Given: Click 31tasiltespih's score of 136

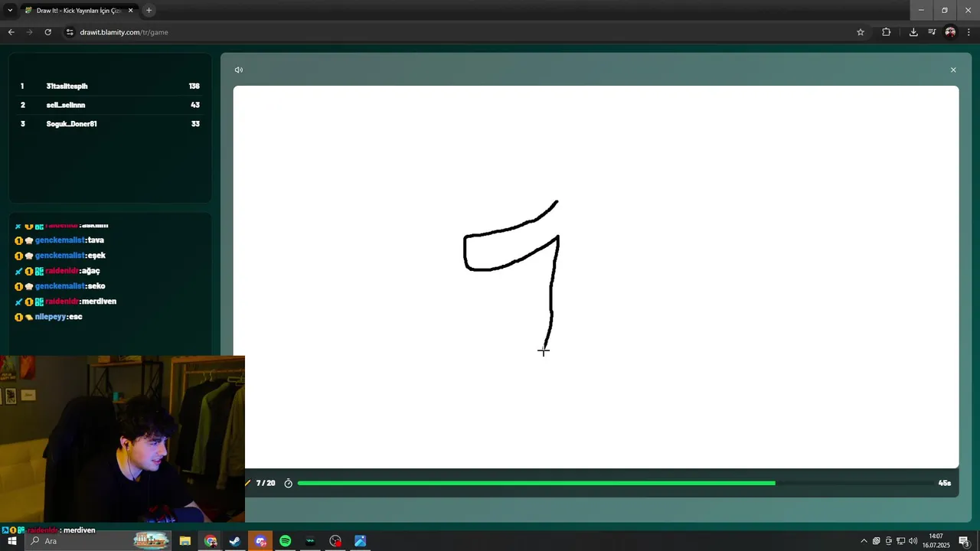Looking at the screenshot, I should (x=194, y=86).
